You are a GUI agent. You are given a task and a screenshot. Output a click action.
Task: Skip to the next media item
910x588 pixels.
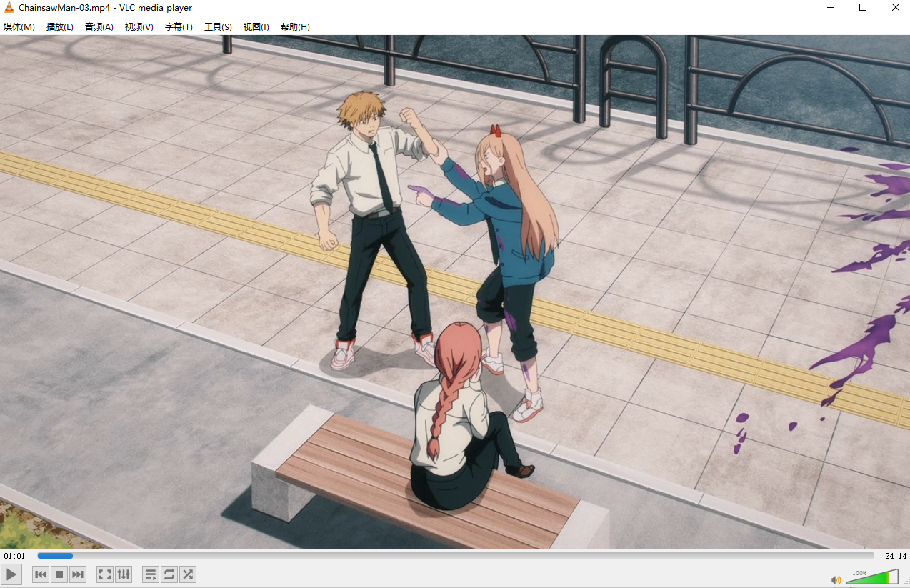point(78,574)
